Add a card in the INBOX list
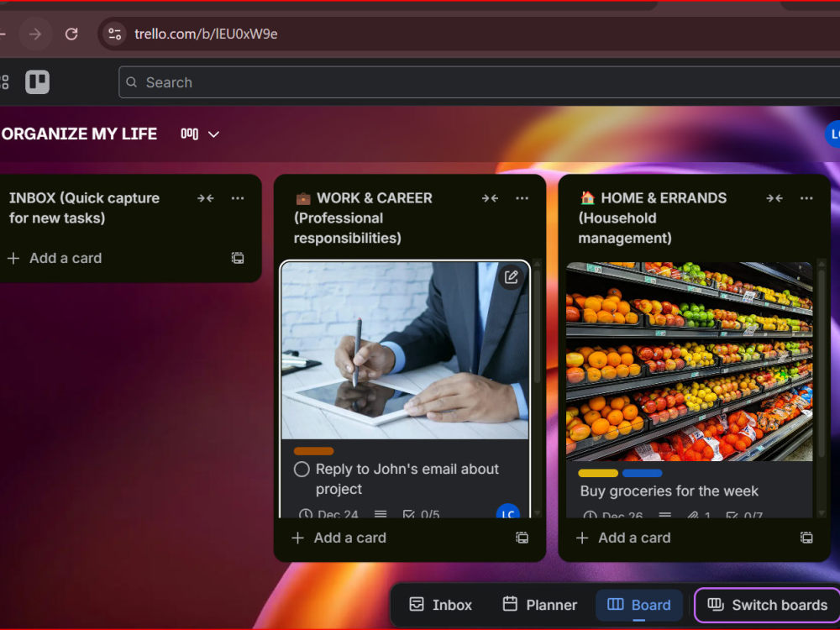The image size is (840, 630). [55, 258]
